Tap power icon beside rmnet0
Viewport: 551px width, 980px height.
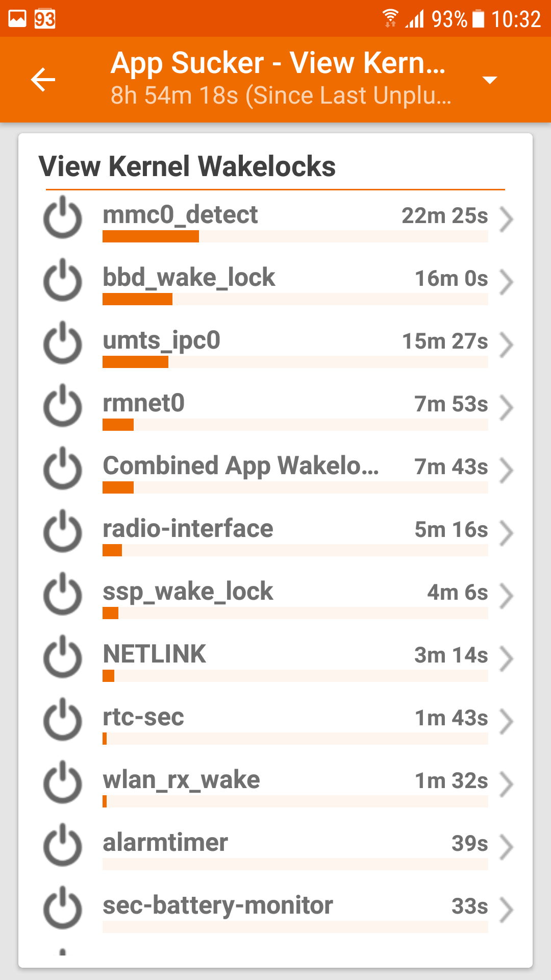(63, 406)
